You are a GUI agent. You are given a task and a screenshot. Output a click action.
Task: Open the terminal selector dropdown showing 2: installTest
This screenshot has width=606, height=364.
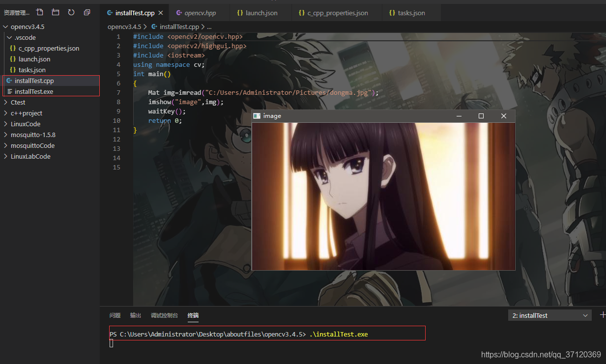pyautogui.click(x=549, y=315)
